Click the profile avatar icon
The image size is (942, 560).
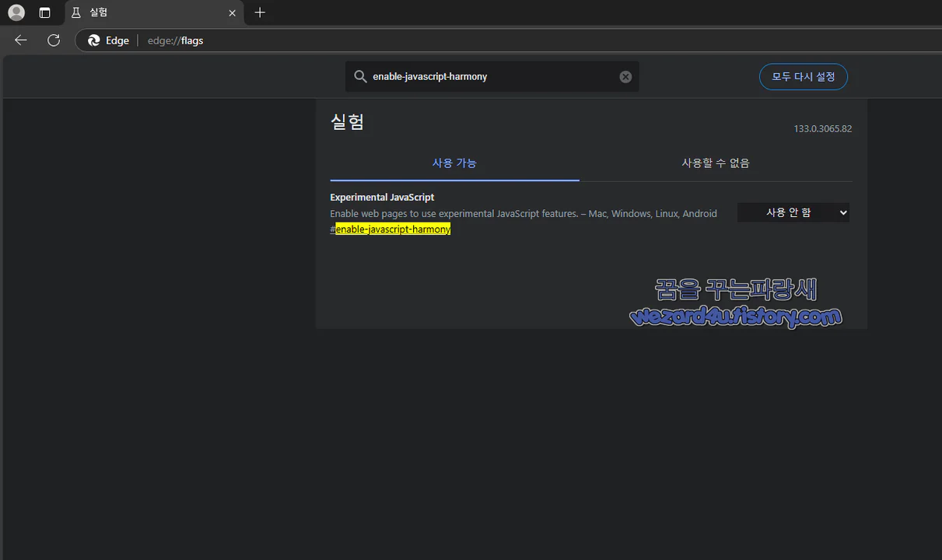[16, 12]
